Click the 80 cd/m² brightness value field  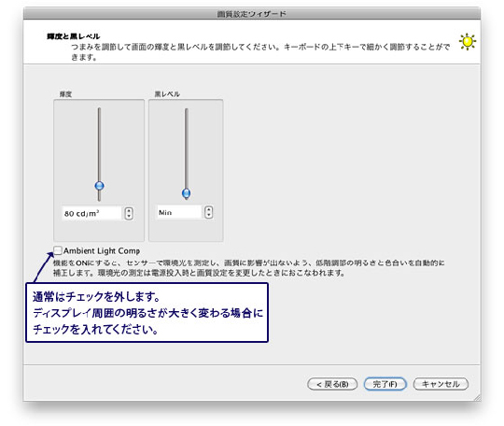[91, 213]
